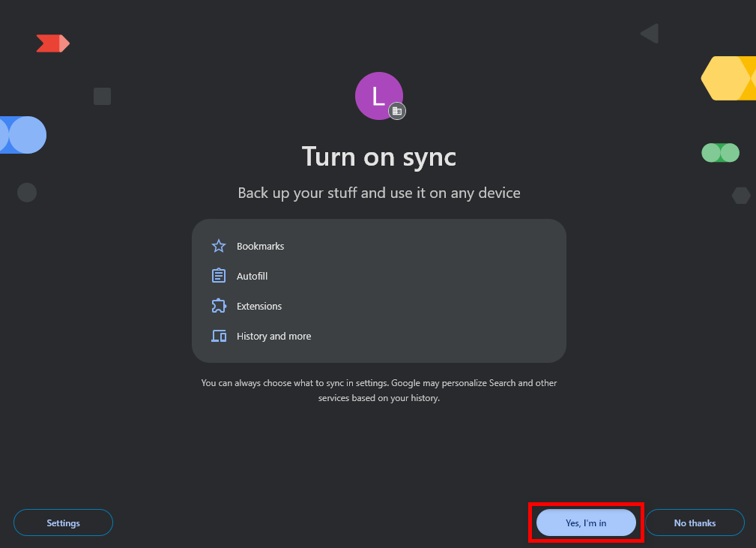Open the profile avatar with letter L

click(378, 96)
